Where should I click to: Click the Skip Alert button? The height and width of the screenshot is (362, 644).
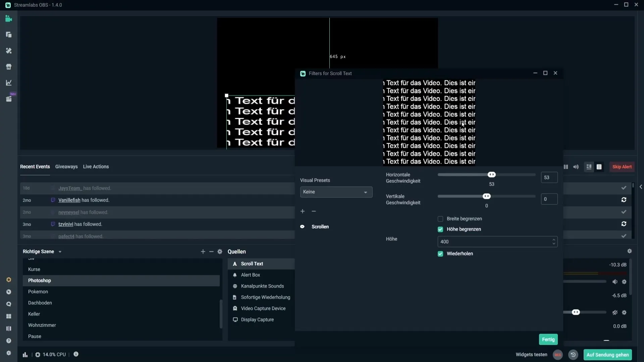[x=622, y=167]
